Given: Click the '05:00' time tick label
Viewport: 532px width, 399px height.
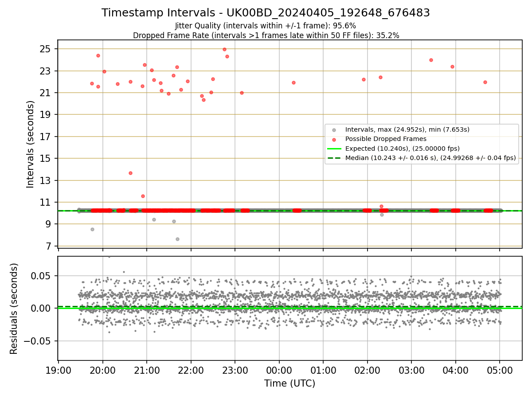Looking at the screenshot, I should pos(500,370).
